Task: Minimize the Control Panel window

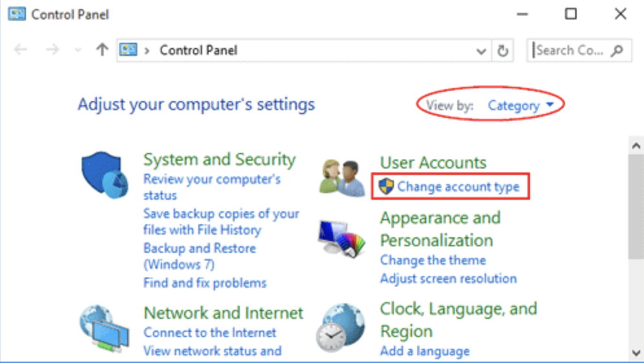Action: click(522, 14)
